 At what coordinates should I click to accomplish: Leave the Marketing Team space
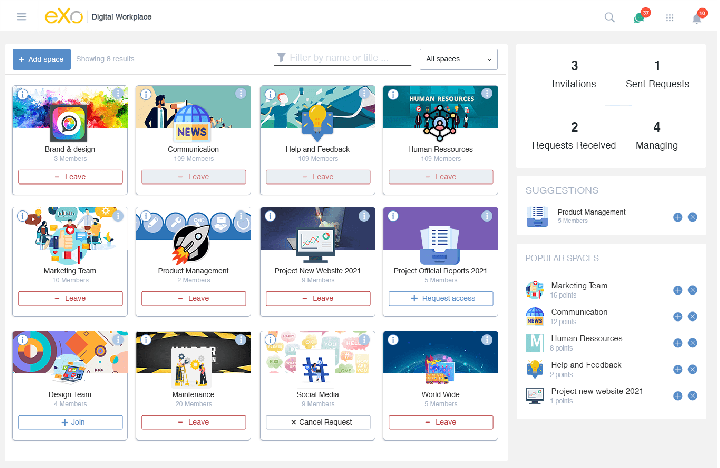point(70,299)
